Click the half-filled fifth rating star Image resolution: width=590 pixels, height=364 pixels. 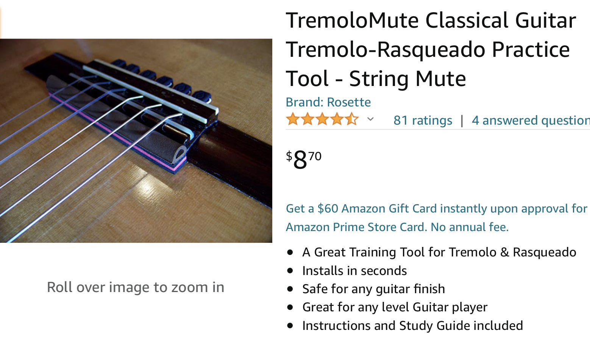click(x=352, y=119)
